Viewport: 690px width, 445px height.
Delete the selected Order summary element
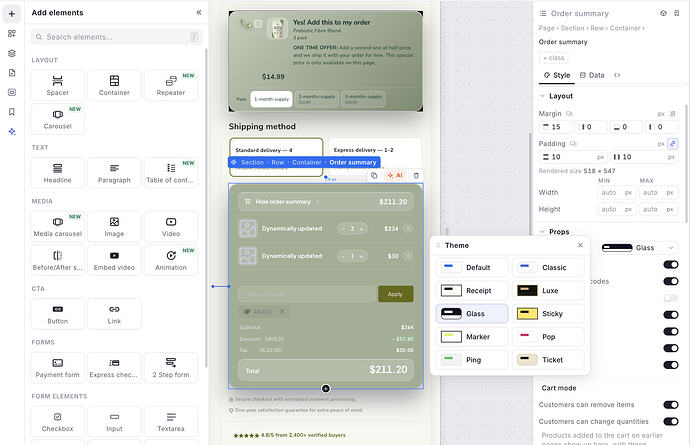click(416, 175)
